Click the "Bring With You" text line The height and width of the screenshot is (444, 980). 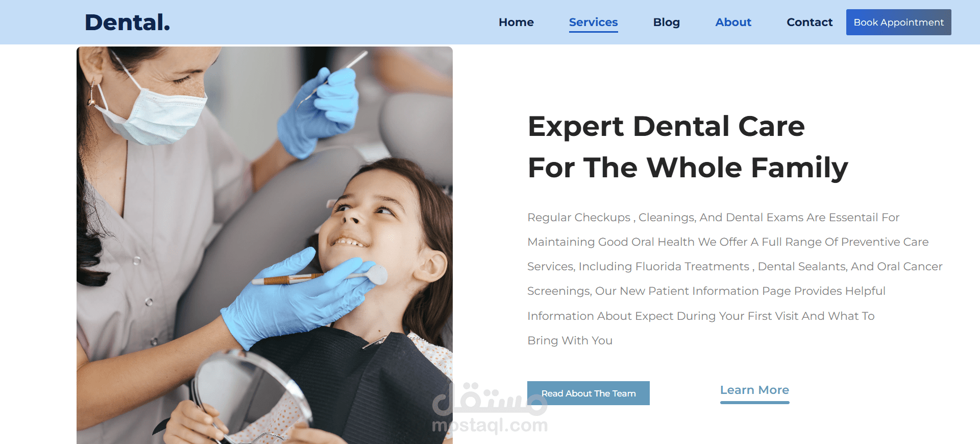click(x=570, y=340)
